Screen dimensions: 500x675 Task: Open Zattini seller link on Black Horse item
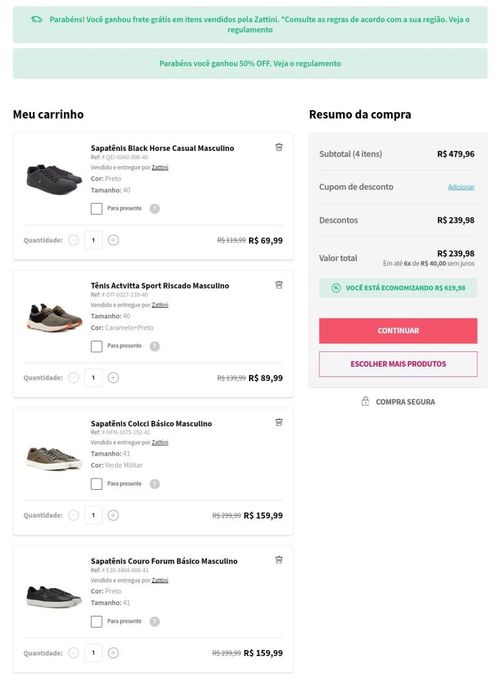pyautogui.click(x=160, y=167)
